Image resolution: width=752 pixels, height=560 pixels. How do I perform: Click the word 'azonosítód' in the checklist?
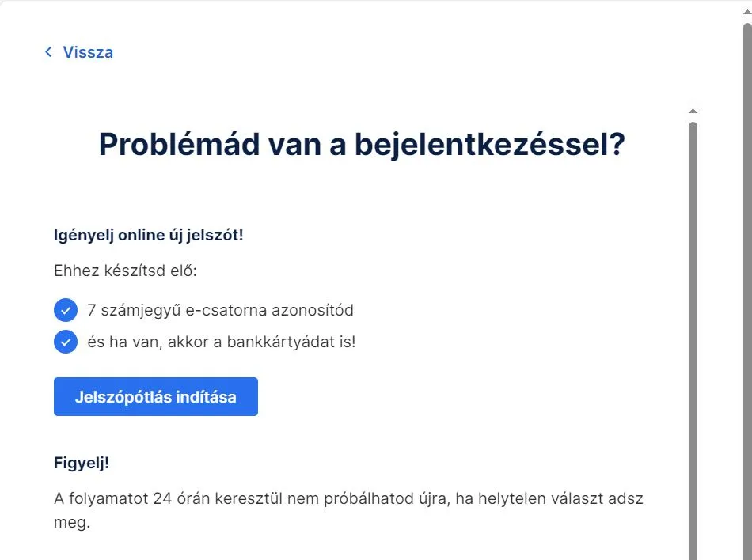click(x=312, y=310)
